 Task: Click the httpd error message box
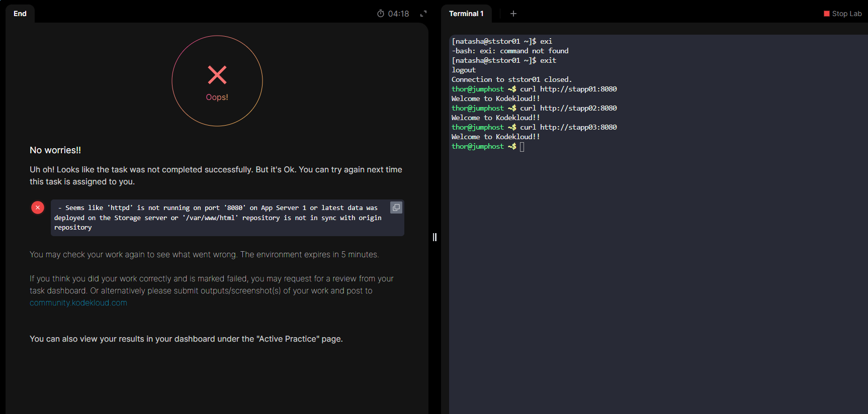tap(221, 218)
